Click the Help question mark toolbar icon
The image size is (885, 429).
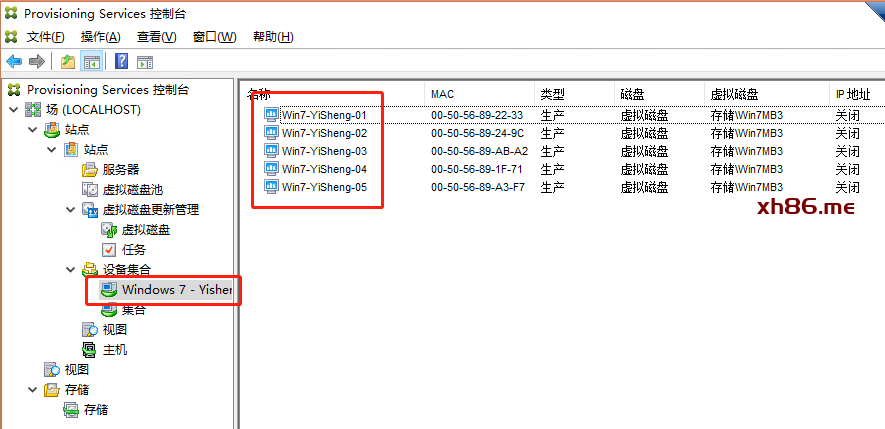click(121, 62)
